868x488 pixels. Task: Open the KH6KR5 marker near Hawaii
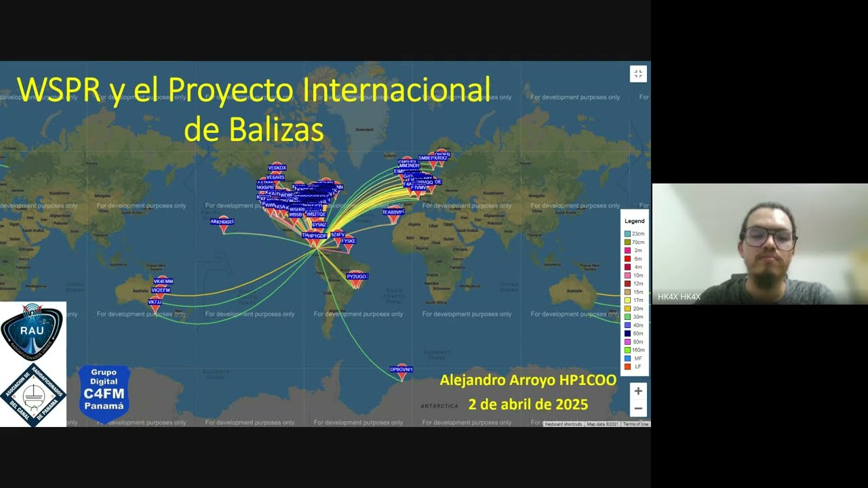click(x=223, y=222)
